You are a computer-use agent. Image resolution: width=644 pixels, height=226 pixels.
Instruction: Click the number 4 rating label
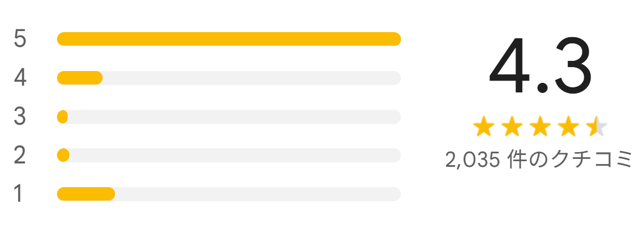(x=20, y=78)
